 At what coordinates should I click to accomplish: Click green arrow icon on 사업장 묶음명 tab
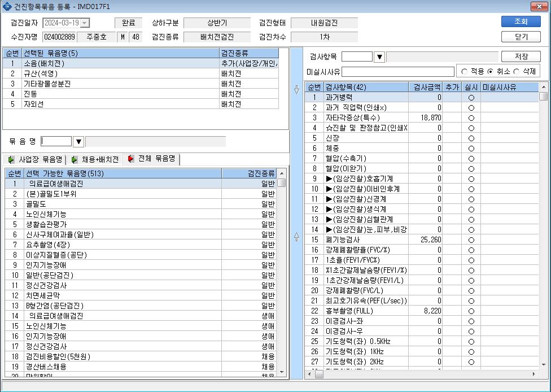pos(11,160)
